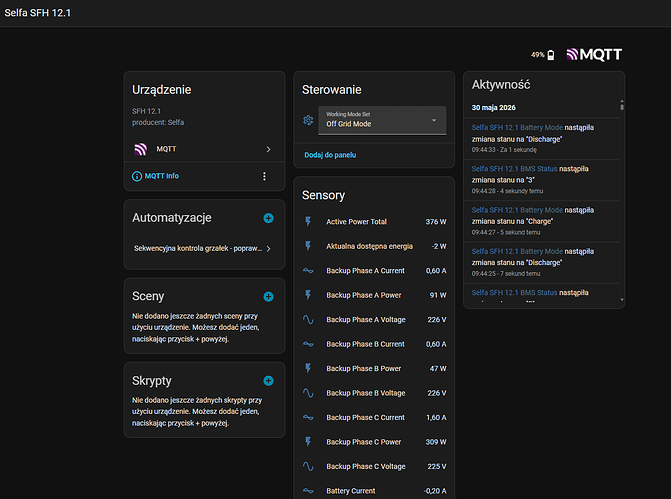Click the 309 W value
The height and width of the screenshot is (499, 671).
coord(436,442)
